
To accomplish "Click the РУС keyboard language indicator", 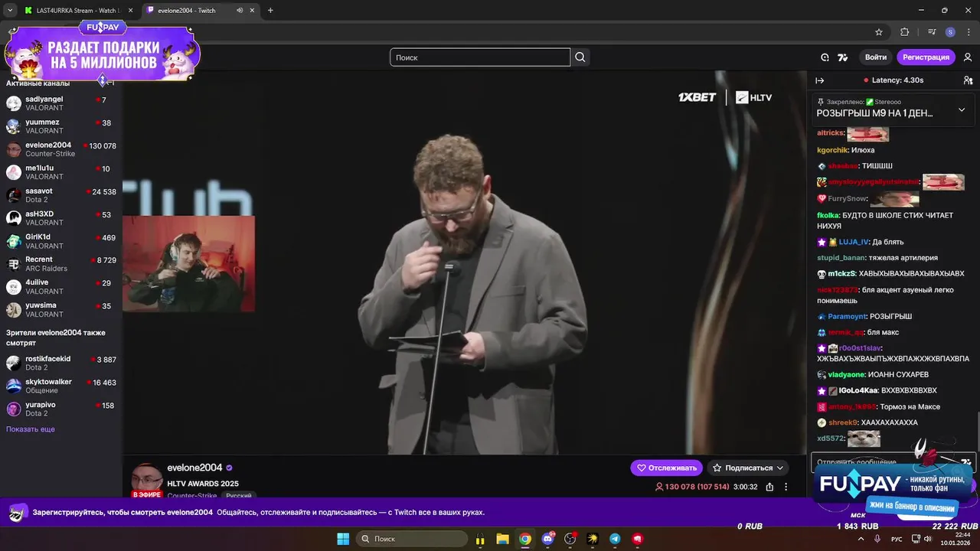I will pyautogui.click(x=897, y=539).
